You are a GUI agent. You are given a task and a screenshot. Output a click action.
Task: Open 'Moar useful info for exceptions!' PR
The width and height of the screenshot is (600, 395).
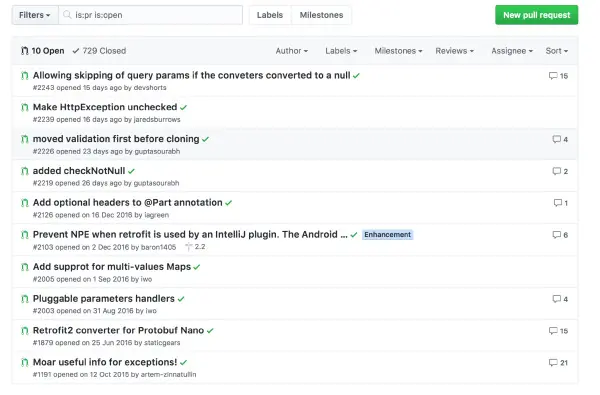105,362
